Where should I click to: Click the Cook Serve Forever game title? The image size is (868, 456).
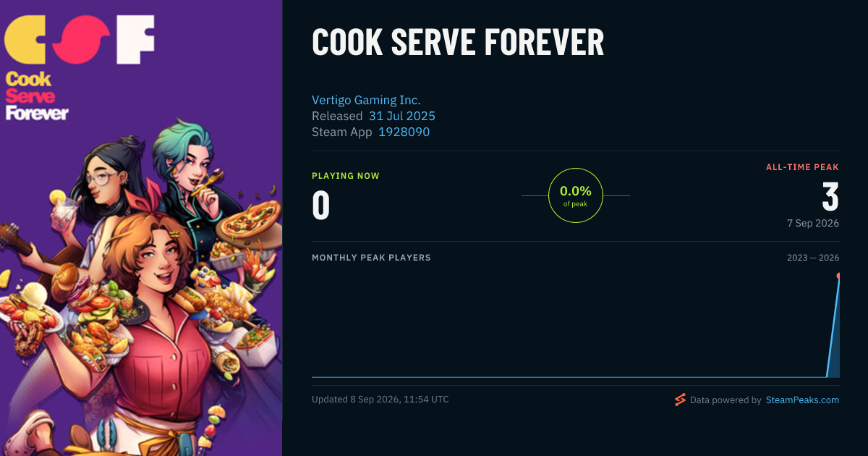(x=458, y=43)
